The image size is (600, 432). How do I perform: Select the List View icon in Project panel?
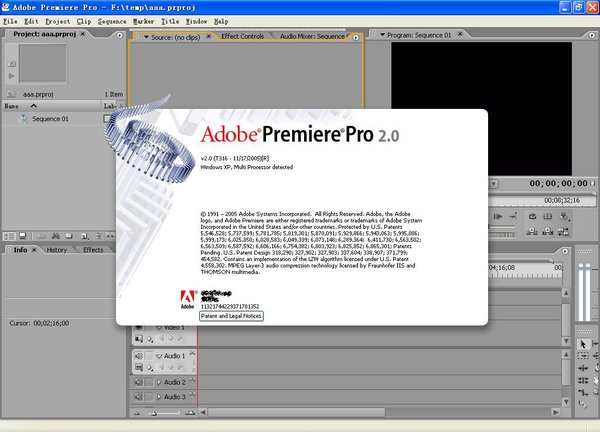click(9, 236)
